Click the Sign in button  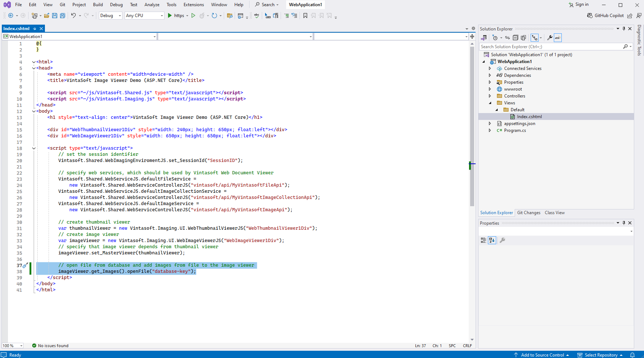tap(578, 5)
